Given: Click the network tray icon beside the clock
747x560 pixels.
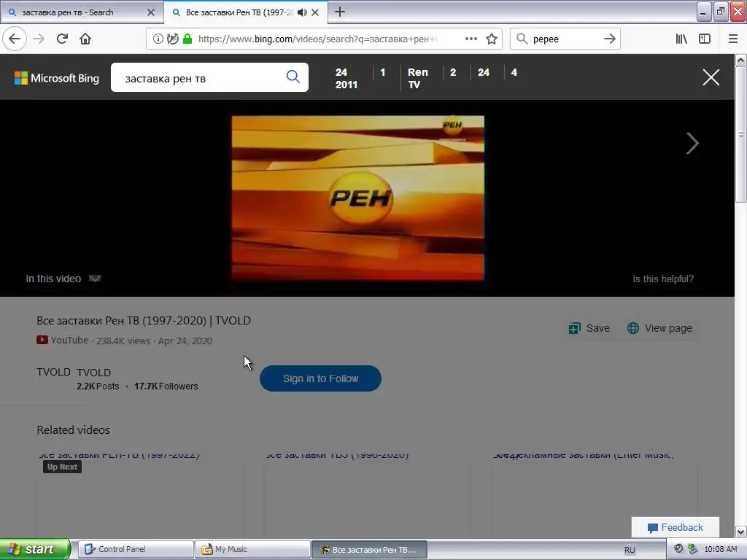Looking at the screenshot, I should tap(693, 548).
